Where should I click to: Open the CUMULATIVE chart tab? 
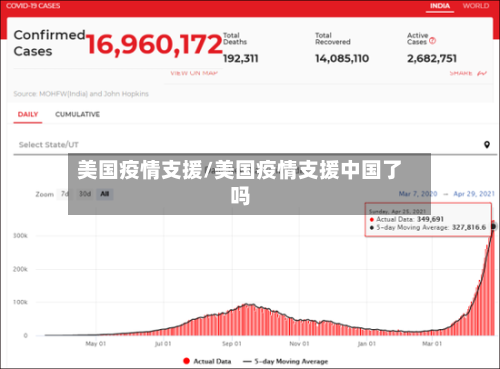[77, 114]
